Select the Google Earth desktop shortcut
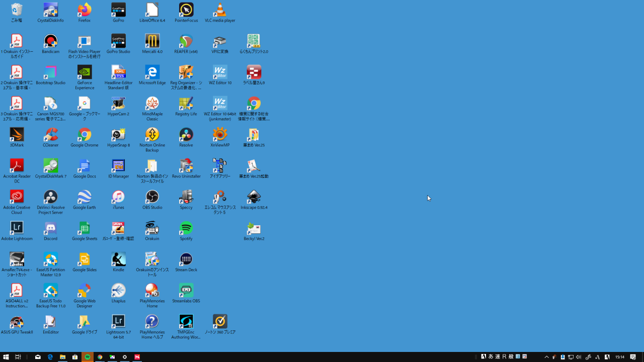 coord(85,197)
